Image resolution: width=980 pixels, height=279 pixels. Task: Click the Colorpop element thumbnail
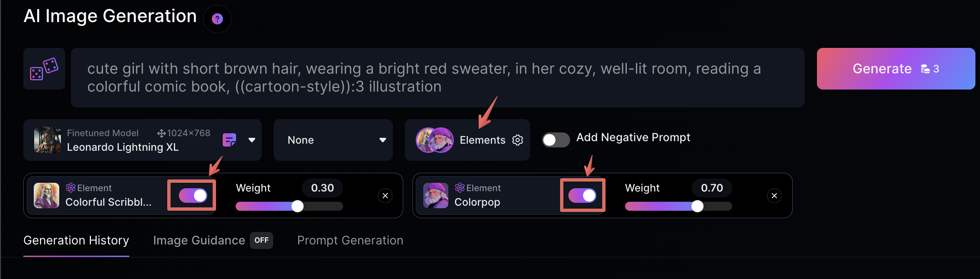click(x=435, y=195)
